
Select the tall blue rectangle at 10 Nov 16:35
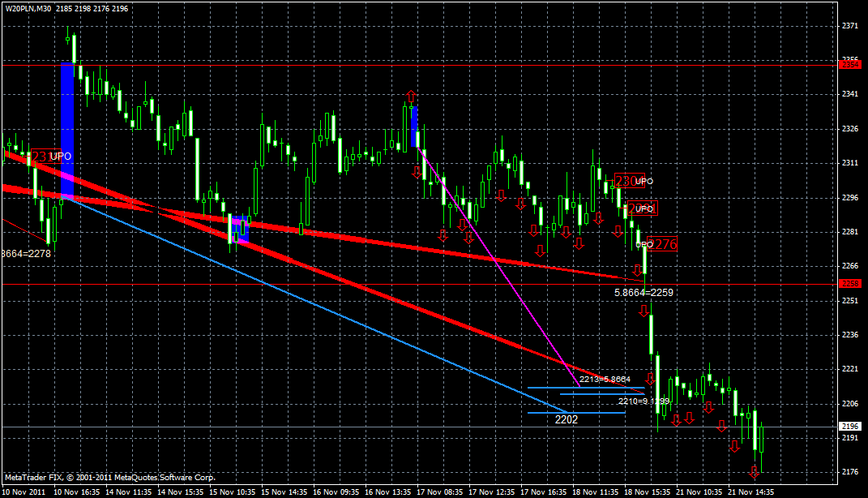(x=67, y=130)
